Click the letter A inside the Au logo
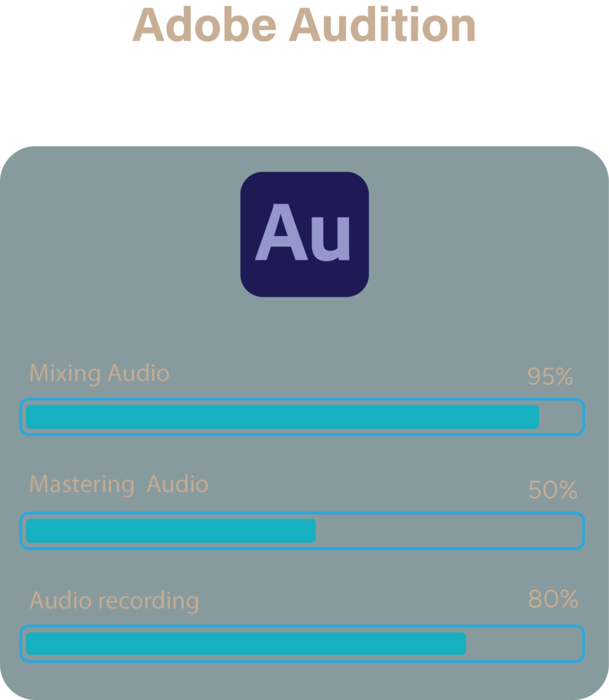Viewport: 609px width, 700px height. [x=279, y=232]
